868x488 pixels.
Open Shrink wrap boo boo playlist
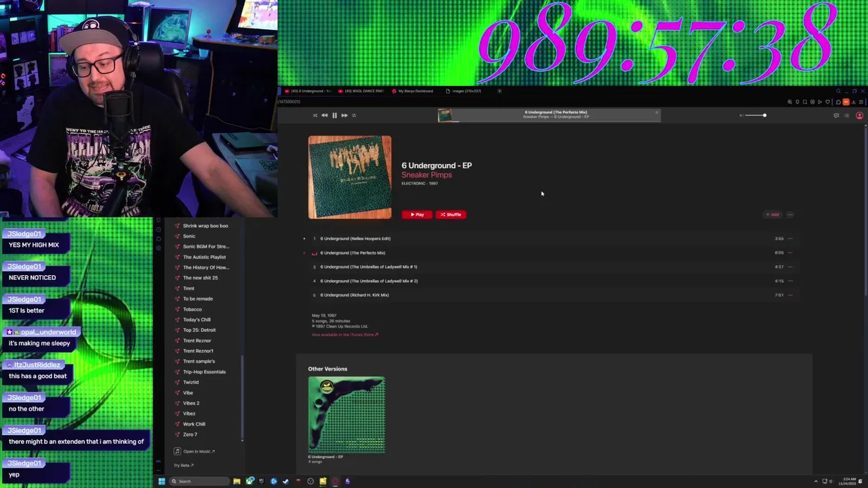[x=205, y=226]
